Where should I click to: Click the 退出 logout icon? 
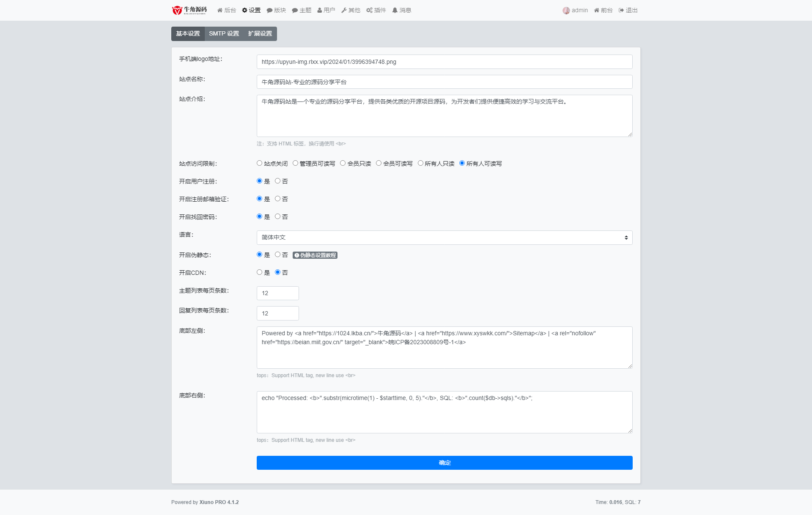coord(622,10)
